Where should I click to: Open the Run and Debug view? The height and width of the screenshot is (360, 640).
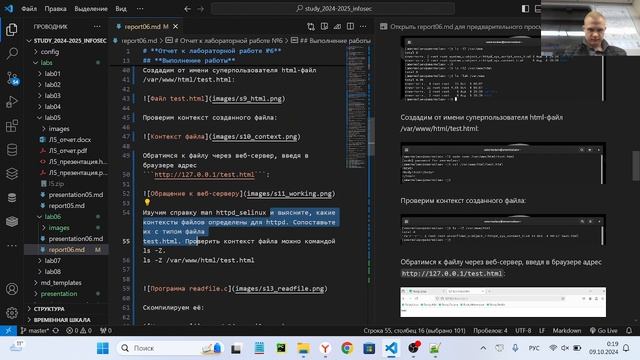[x=12, y=102]
